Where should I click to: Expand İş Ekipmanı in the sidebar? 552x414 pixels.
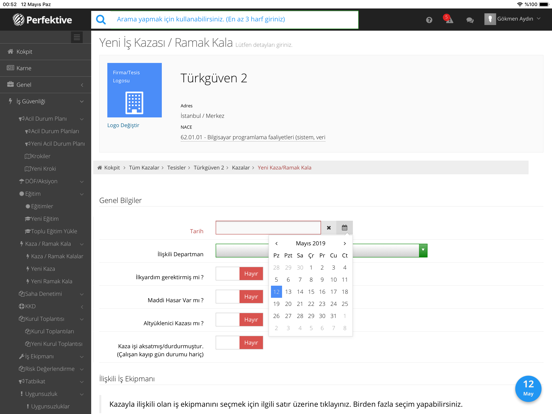pyautogui.click(x=51, y=356)
